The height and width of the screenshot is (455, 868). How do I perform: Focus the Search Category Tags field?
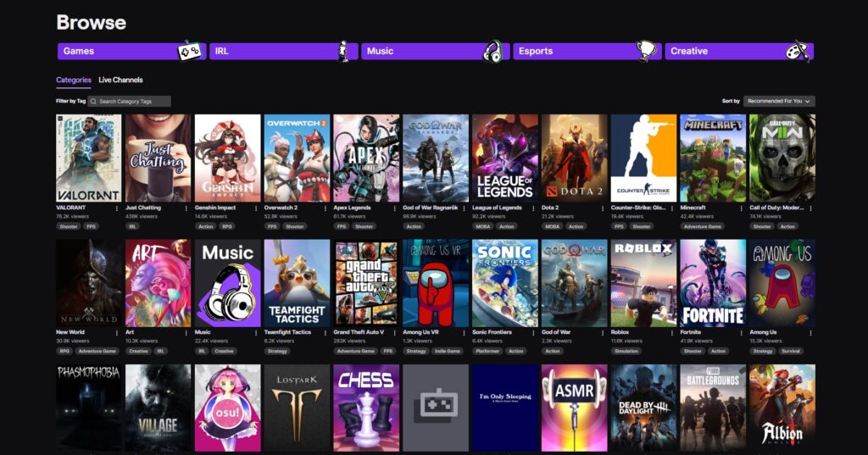130,102
